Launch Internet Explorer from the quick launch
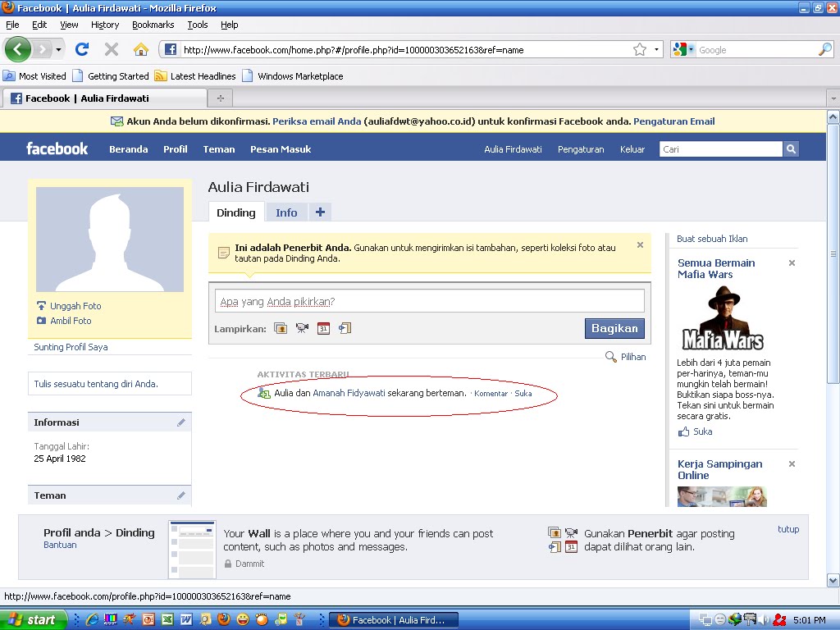Screen dimensions: 840x630 pyautogui.click(x=92, y=620)
